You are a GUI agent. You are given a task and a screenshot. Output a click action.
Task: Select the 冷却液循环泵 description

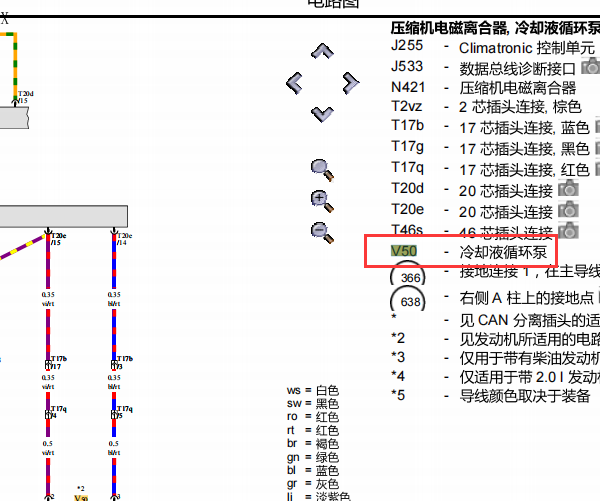pos(503,252)
